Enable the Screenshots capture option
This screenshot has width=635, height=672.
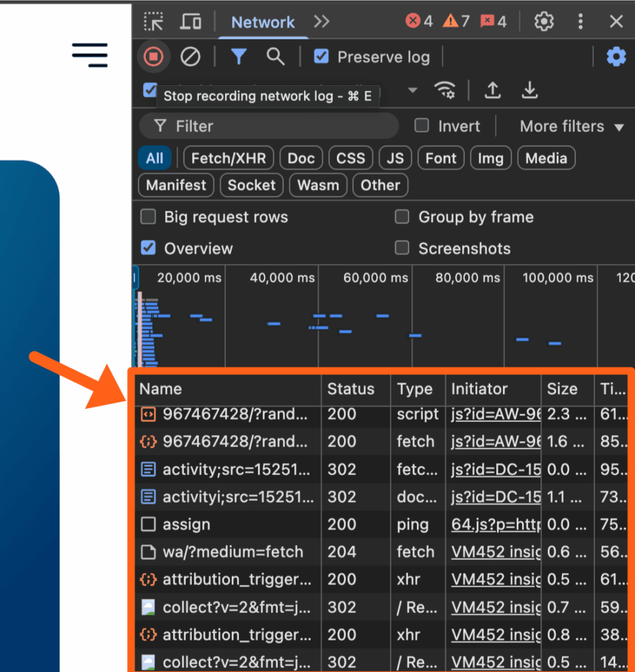click(401, 248)
